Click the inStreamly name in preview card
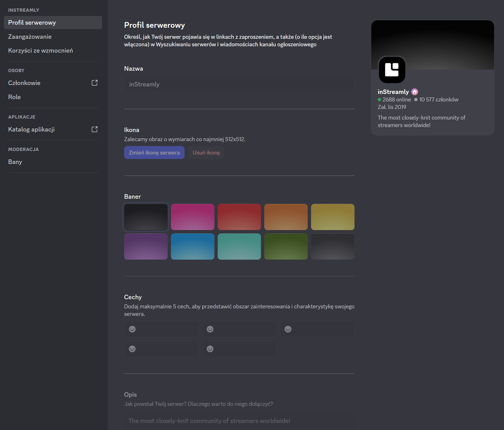Image resolution: width=504 pixels, height=430 pixels. point(393,92)
